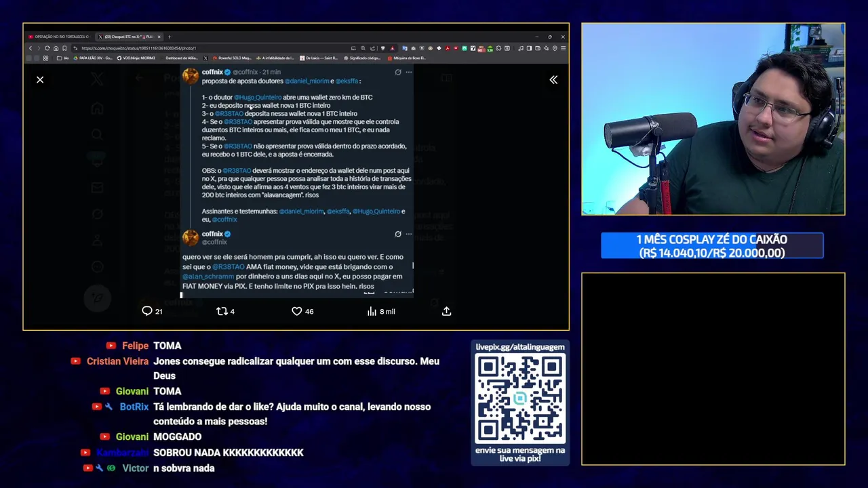The width and height of the screenshot is (868, 488).
Task: Close the X photo viewer
Action: pyautogui.click(x=40, y=80)
